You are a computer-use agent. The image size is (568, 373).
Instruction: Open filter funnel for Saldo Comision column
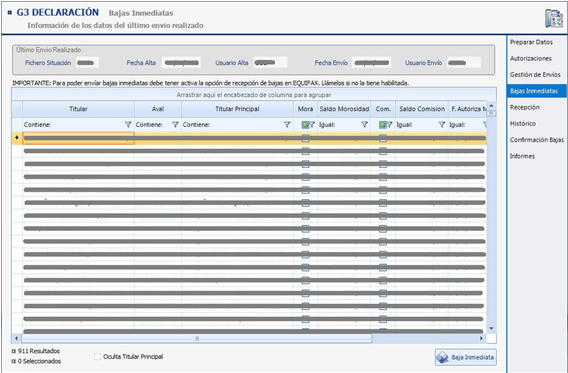point(442,125)
